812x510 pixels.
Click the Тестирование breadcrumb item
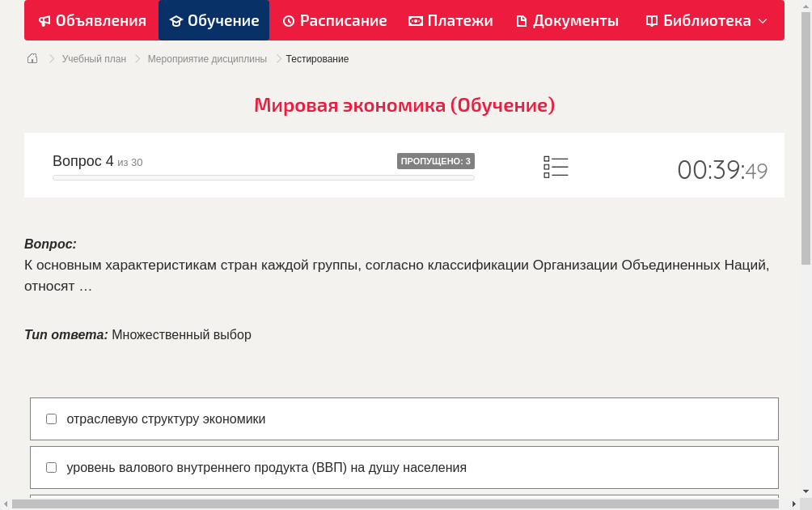(316, 58)
